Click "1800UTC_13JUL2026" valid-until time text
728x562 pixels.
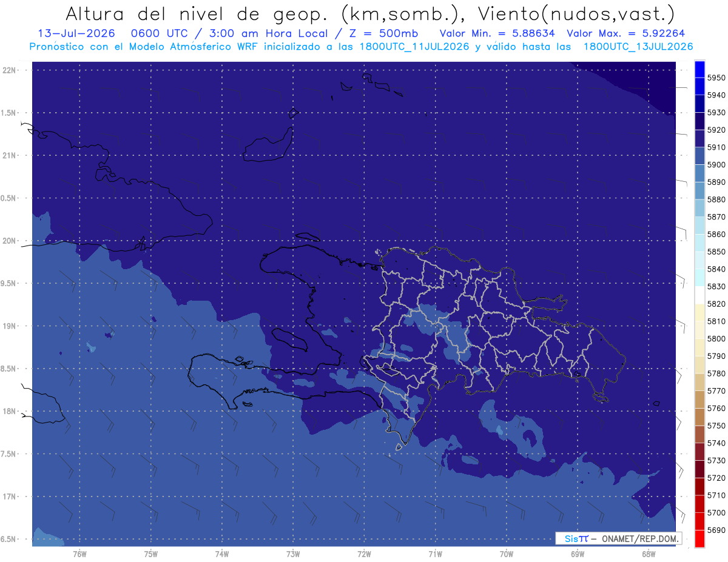point(638,47)
